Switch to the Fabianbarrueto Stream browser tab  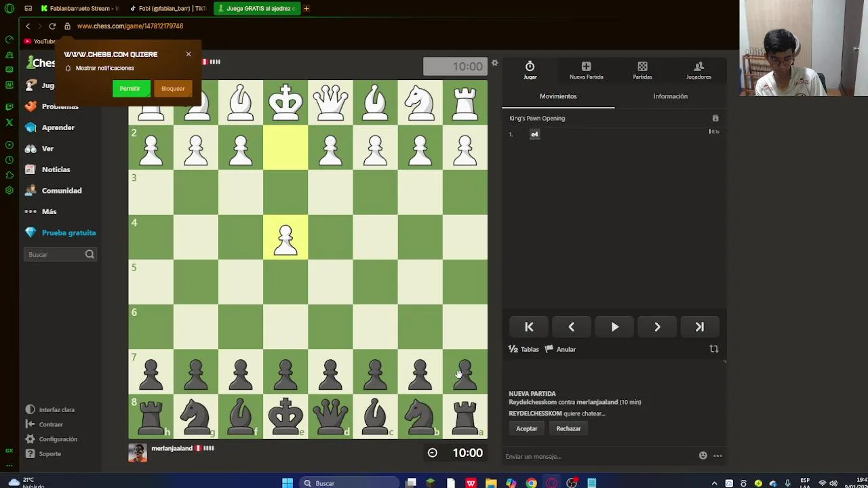tap(79, 8)
